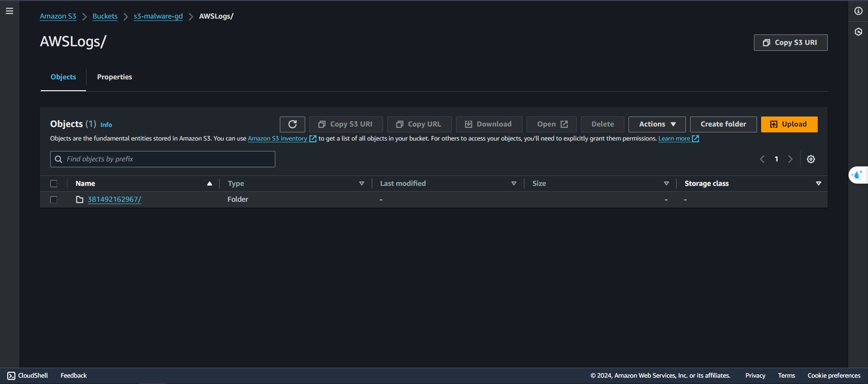Viewport: 868px width, 384px height.
Task: Select all objects checkbox in header
Action: click(x=54, y=184)
